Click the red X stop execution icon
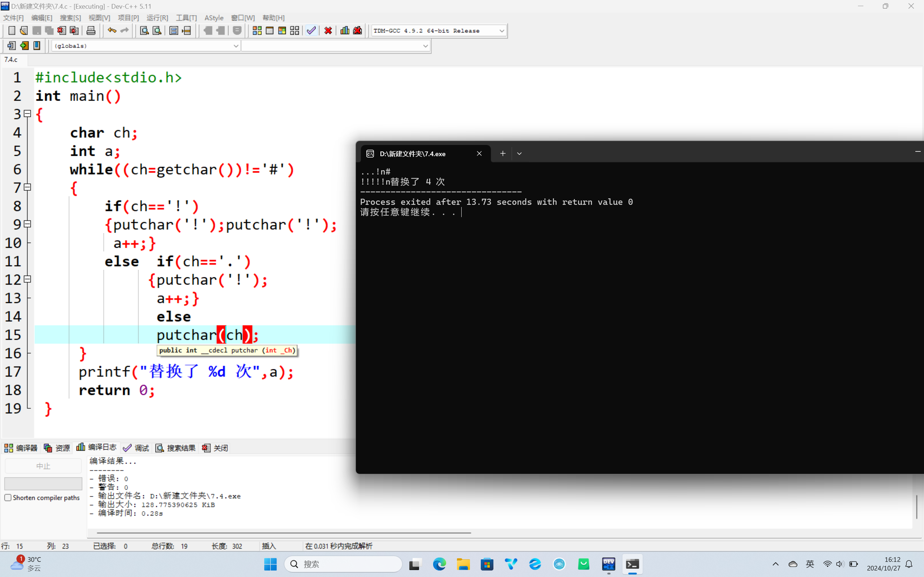 point(328,31)
